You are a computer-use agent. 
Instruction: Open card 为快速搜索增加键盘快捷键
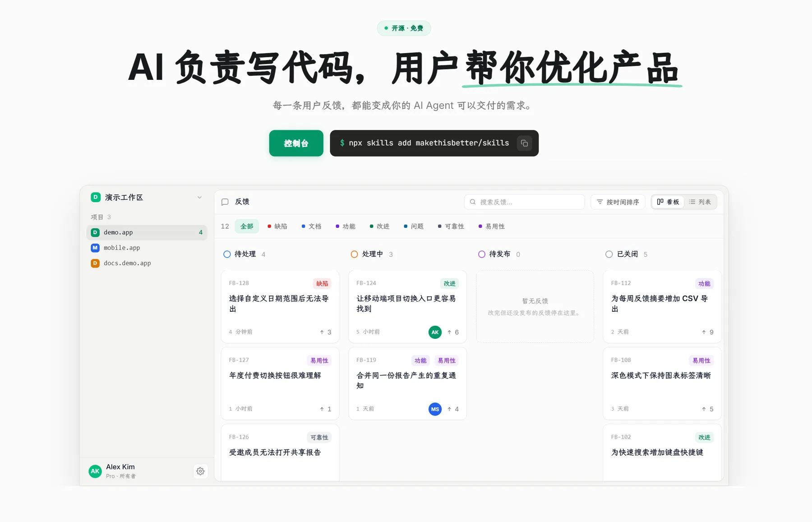(x=662, y=453)
